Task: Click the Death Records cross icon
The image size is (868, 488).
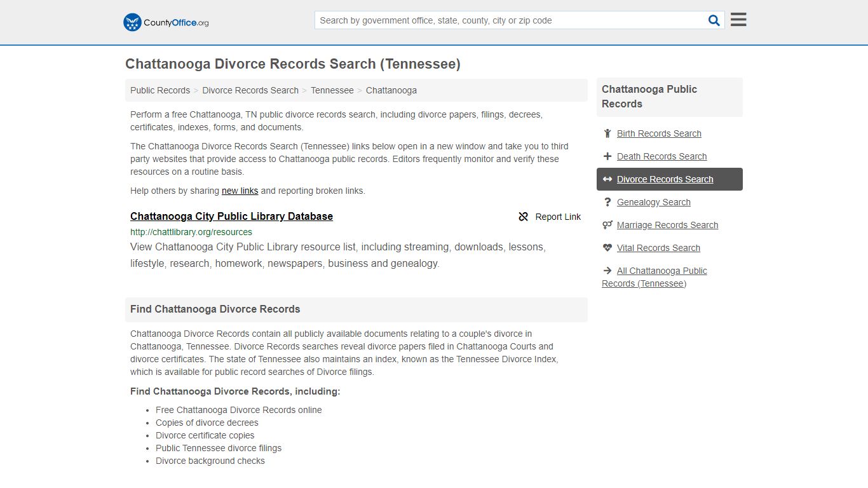Action: (x=607, y=156)
